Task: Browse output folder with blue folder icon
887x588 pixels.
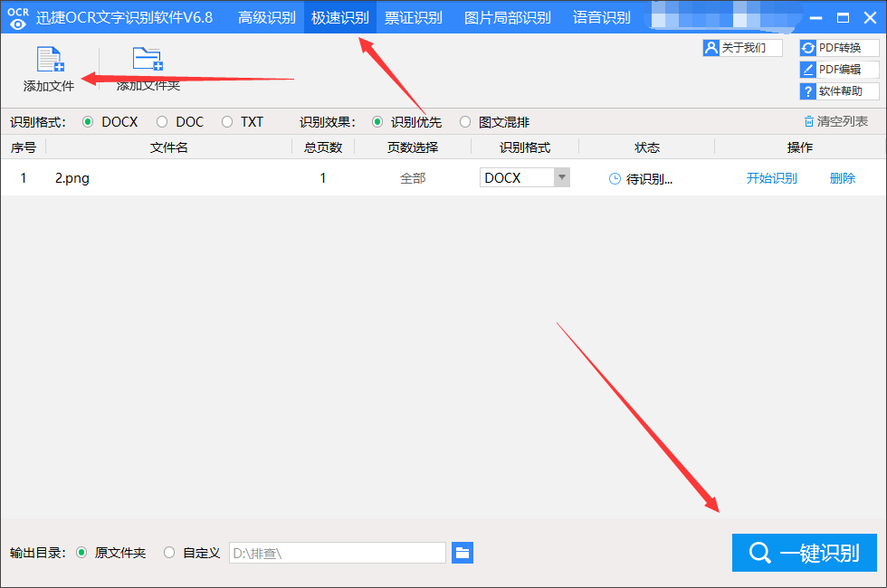Action: (463, 553)
